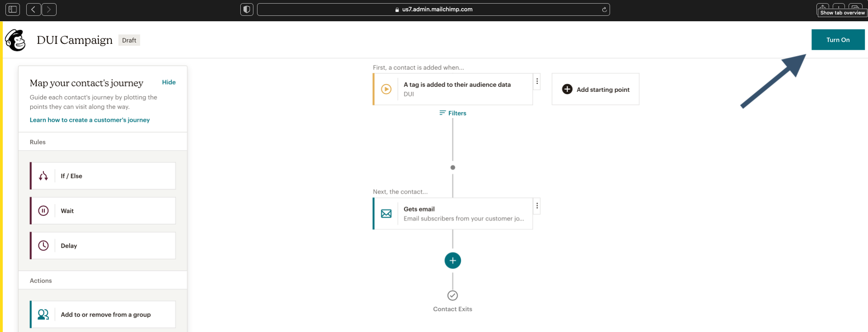868x332 pixels.
Task: Go back with the browser back arrow
Action: coord(33,9)
